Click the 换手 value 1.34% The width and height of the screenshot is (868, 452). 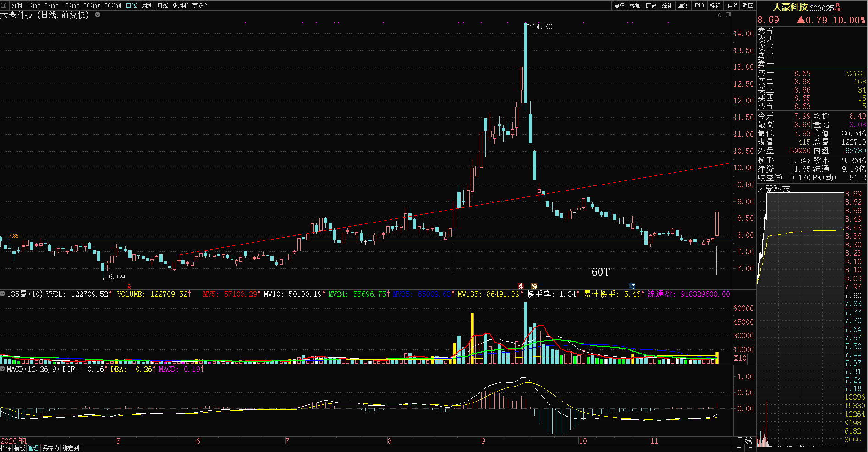click(x=800, y=160)
